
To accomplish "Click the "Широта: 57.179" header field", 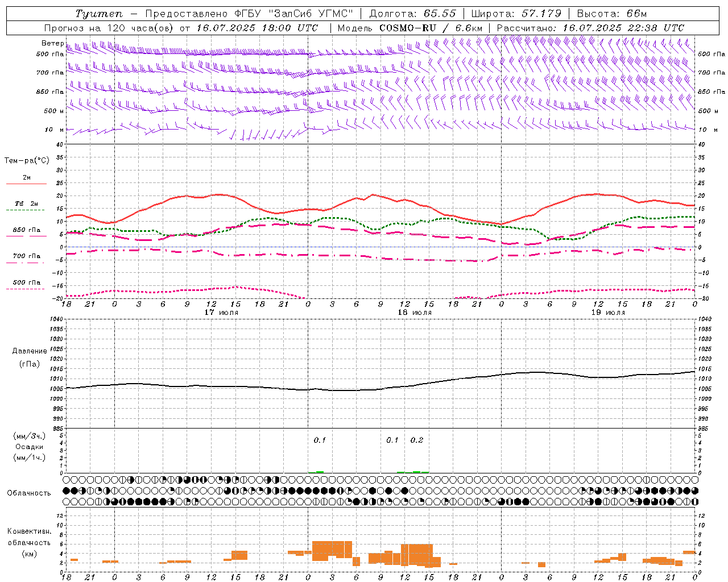I will pos(516,14).
